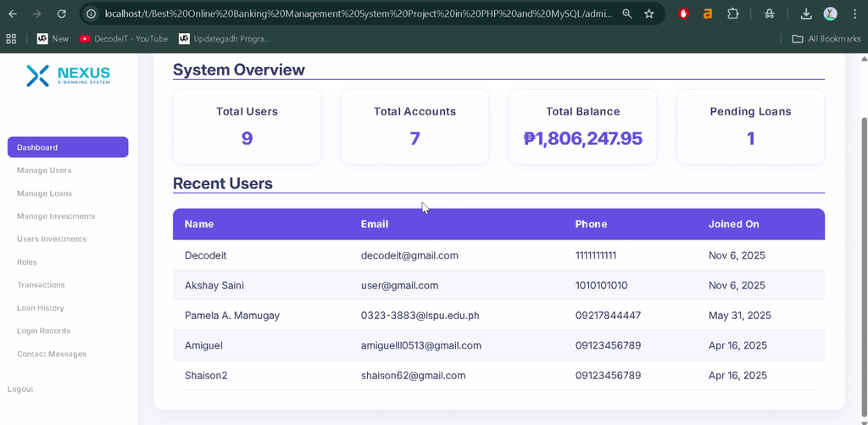
Task: Open the orange 'a' extension icon
Action: point(708,14)
